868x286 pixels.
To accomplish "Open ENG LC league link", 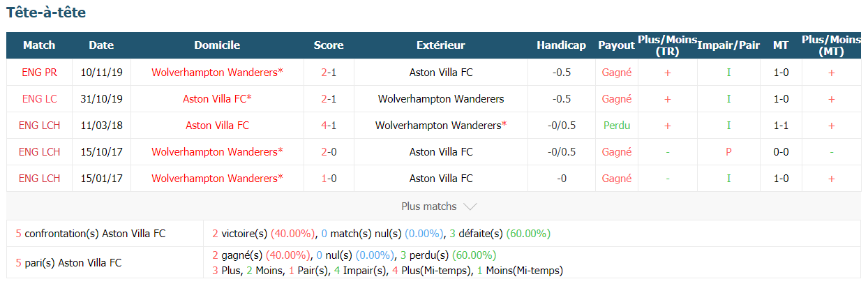I will (39, 98).
